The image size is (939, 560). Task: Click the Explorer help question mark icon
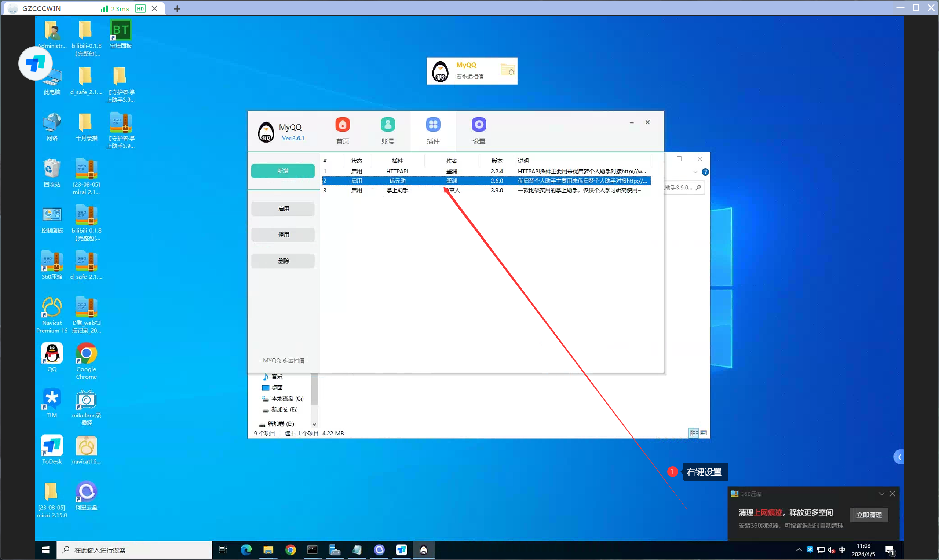705,172
